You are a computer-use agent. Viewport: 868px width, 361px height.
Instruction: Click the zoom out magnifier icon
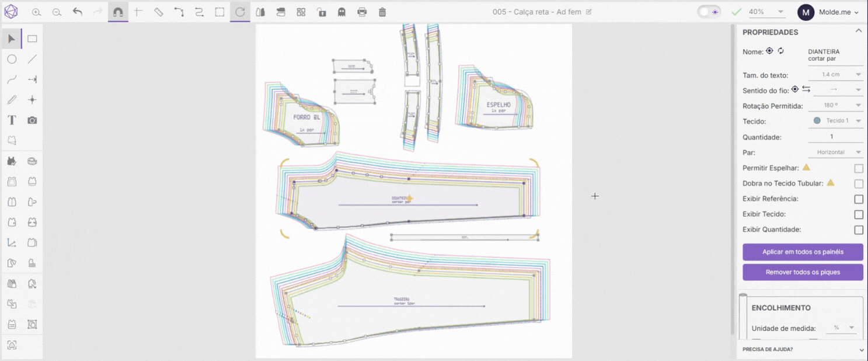(57, 12)
